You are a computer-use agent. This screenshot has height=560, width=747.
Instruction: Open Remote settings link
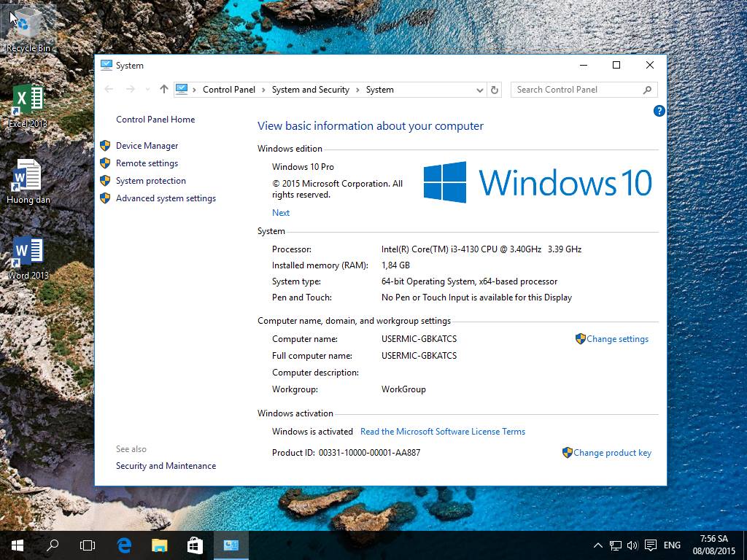pyautogui.click(x=147, y=163)
